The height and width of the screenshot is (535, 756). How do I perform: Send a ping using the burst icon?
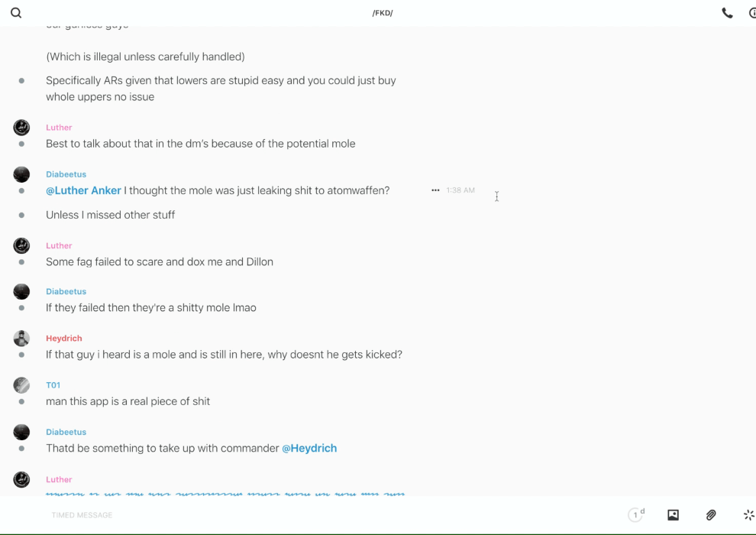tap(748, 515)
